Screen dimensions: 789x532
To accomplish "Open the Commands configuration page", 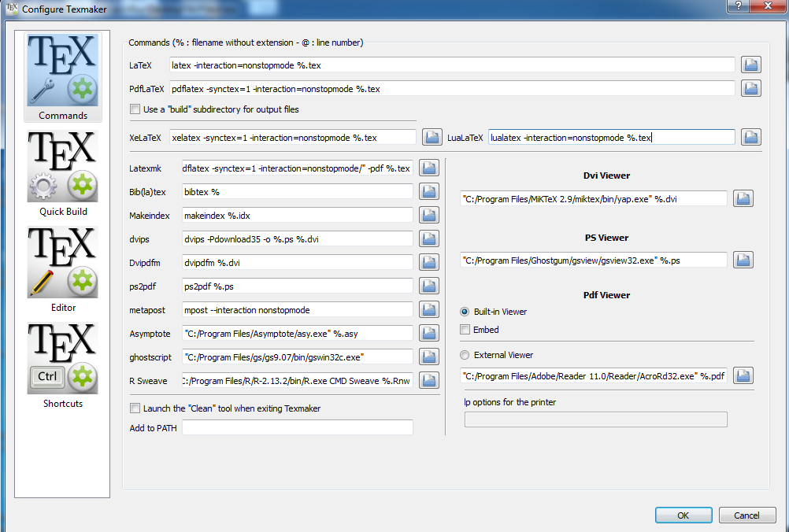I will [63, 77].
